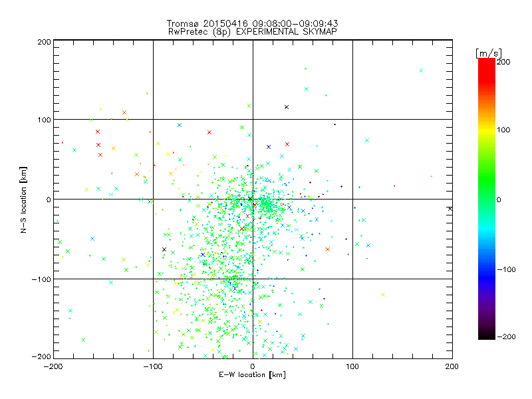Click the yellow cross marker in the lower-right quadrant
Screen dimensions: 532x399
pos(383,295)
